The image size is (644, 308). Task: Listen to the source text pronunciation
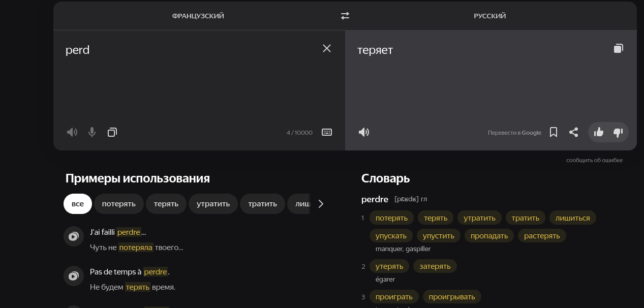[72, 132]
